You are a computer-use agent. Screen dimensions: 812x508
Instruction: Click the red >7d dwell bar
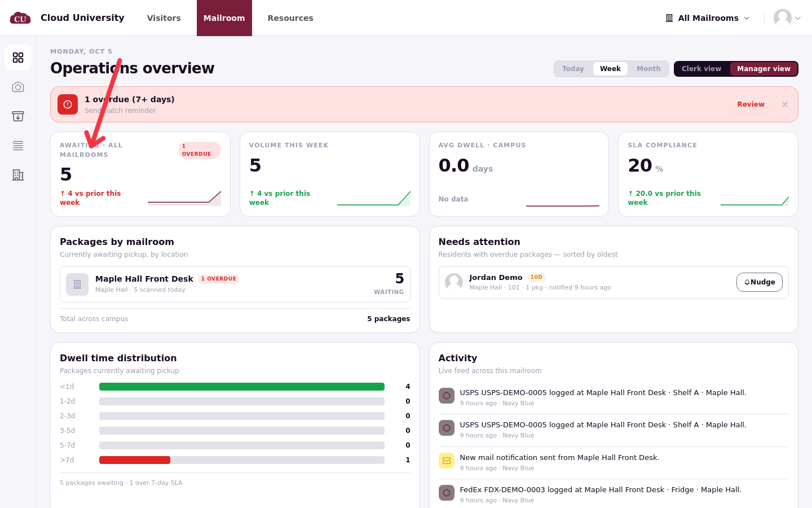tap(135, 460)
